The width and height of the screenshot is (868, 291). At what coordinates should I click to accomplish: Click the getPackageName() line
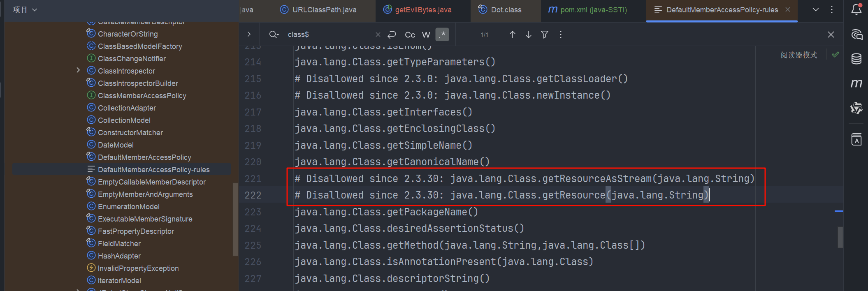point(386,212)
